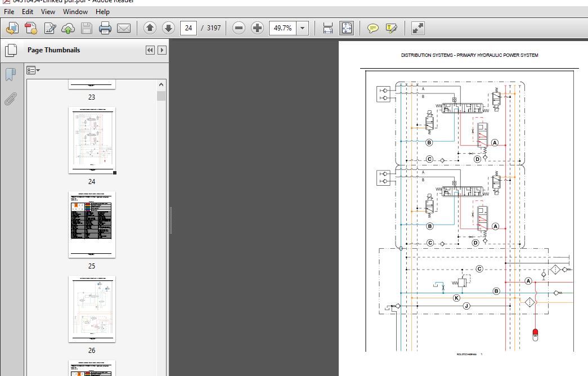The height and width of the screenshot is (376, 588).
Task: Open the thumbnails Options dropdown
Action: pos(33,70)
